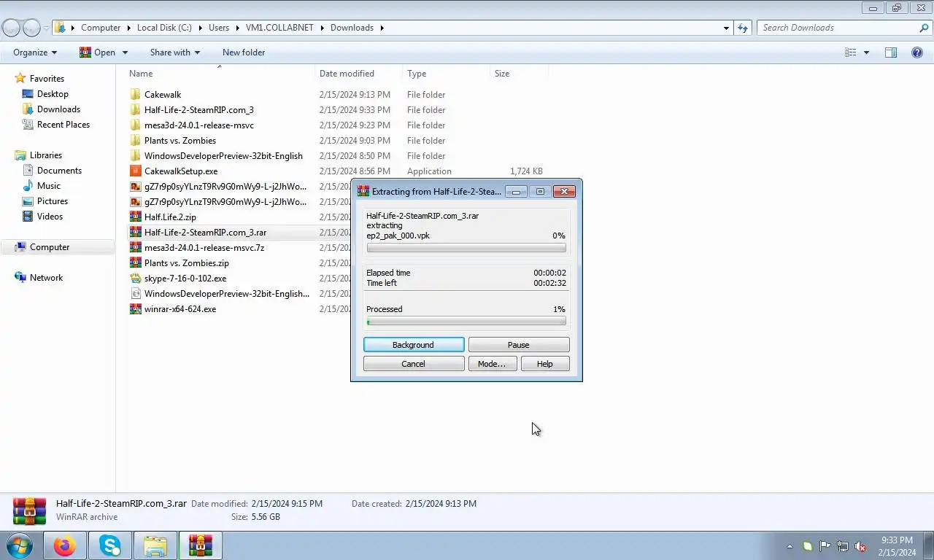The image size is (934, 560).
Task: Switch to the WinRAR taskbar icon
Action: [x=201, y=545]
